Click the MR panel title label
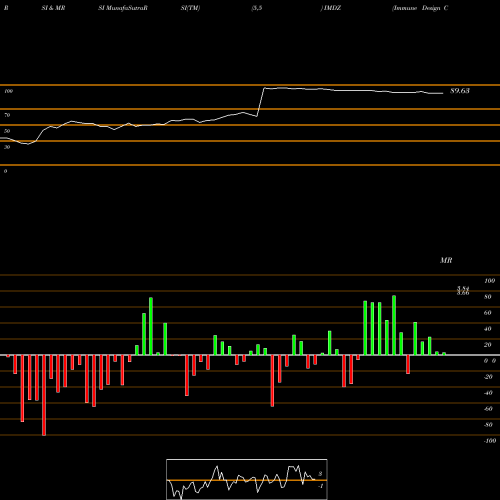 point(446,260)
